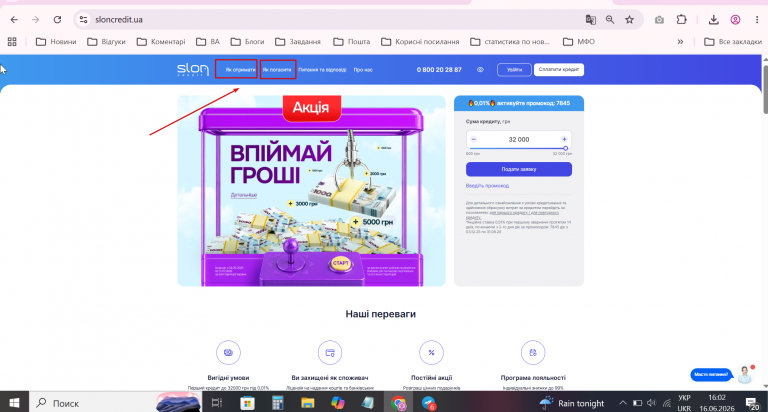Click the camera screenshot extension icon
Viewport: 768px width, 412px height.
[659, 20]
